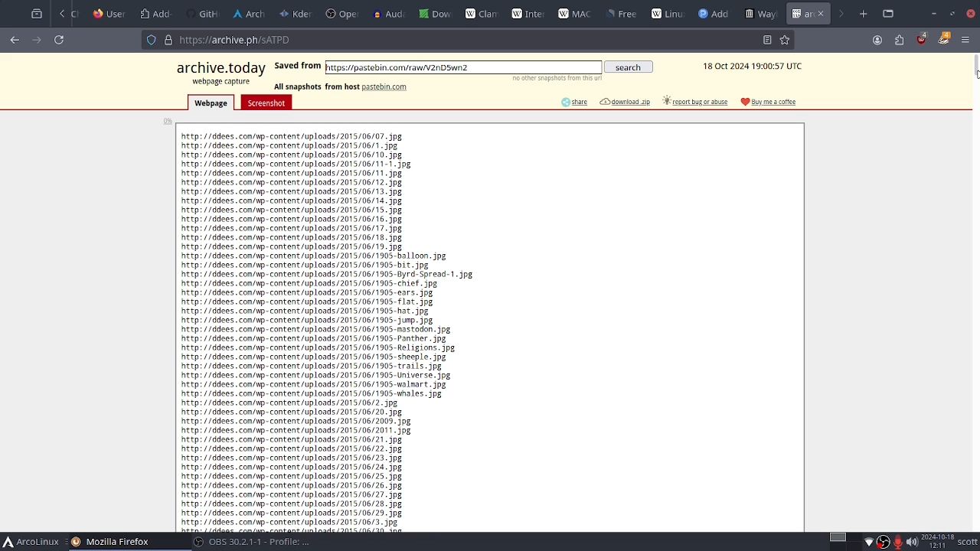Click the download .zip link
Screen dimensions: 980x551
pyautogui.click(x=629, y=102)
